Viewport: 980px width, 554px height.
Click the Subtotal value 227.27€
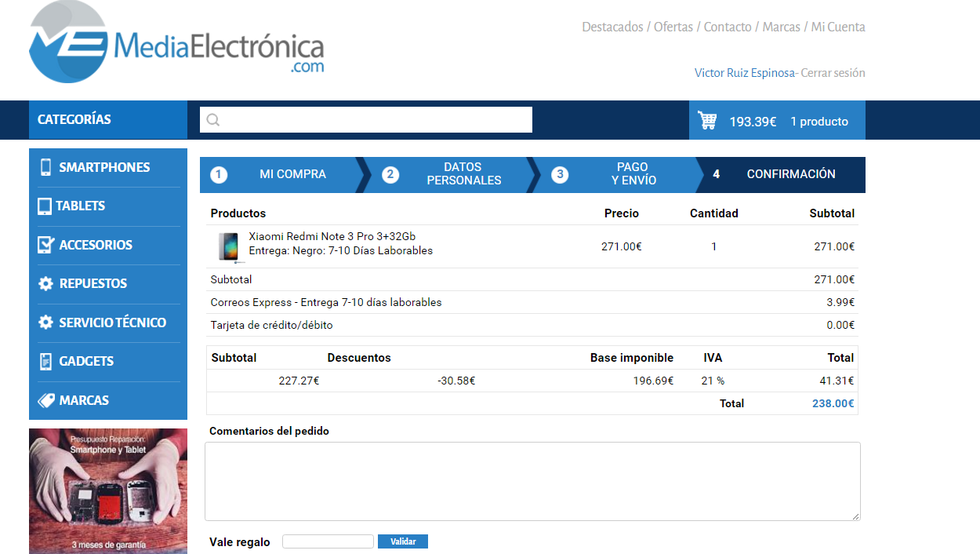pyautogui.click(x=299, y=381)
